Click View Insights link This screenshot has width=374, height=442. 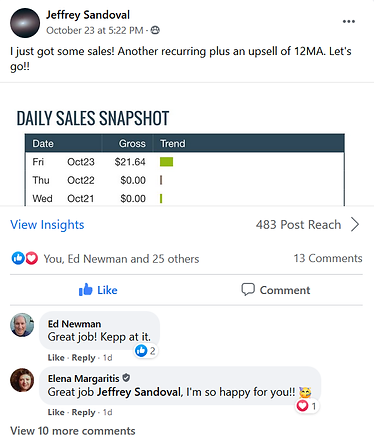47,224
